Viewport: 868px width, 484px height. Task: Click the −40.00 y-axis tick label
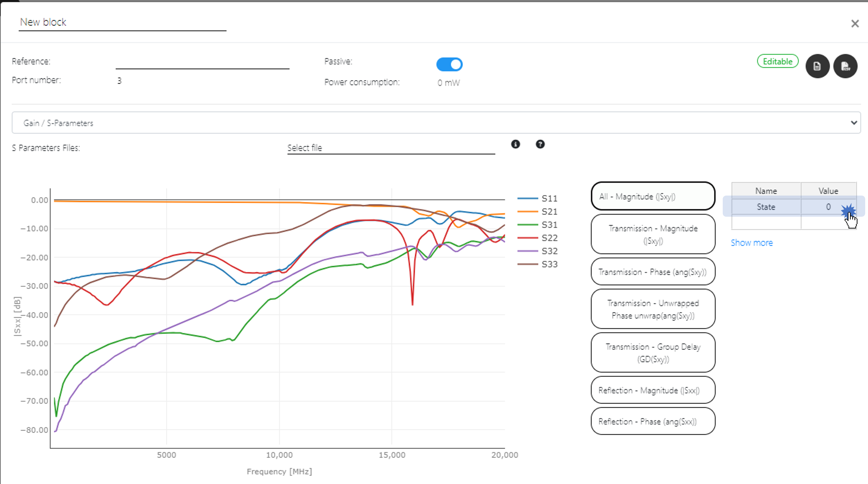[x=34, y=315]
